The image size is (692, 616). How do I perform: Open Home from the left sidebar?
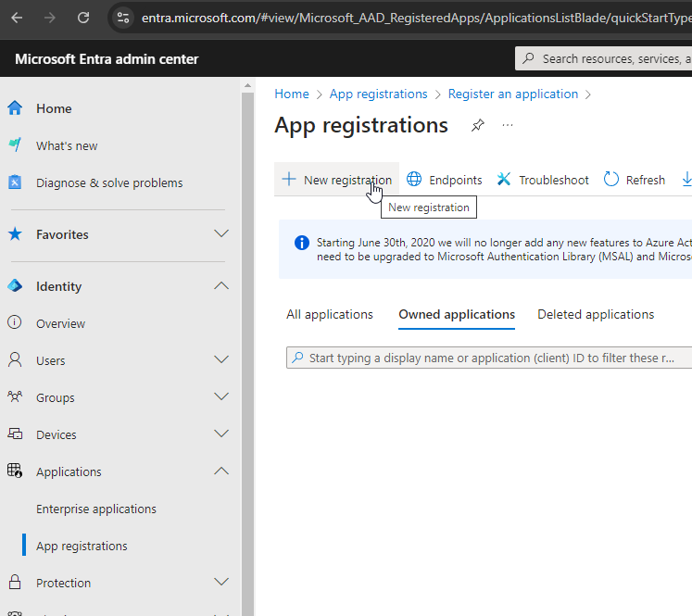coord(54,108)
